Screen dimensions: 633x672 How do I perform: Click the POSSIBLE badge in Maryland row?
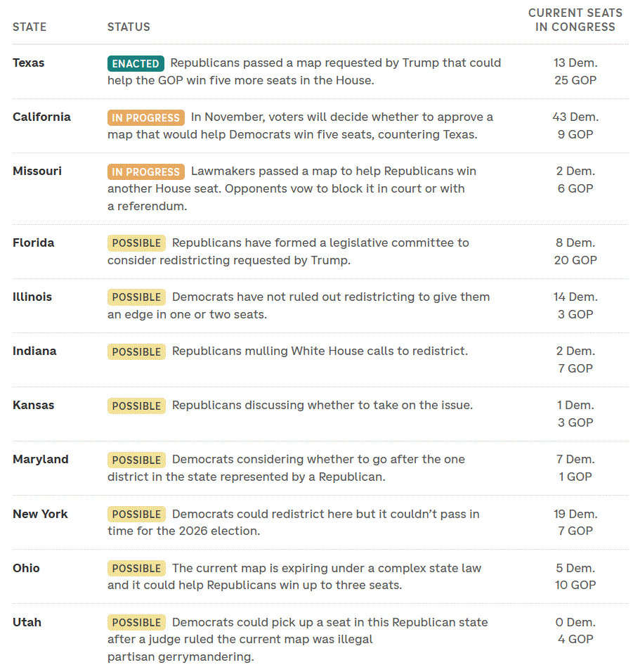[x=136, y=460]
